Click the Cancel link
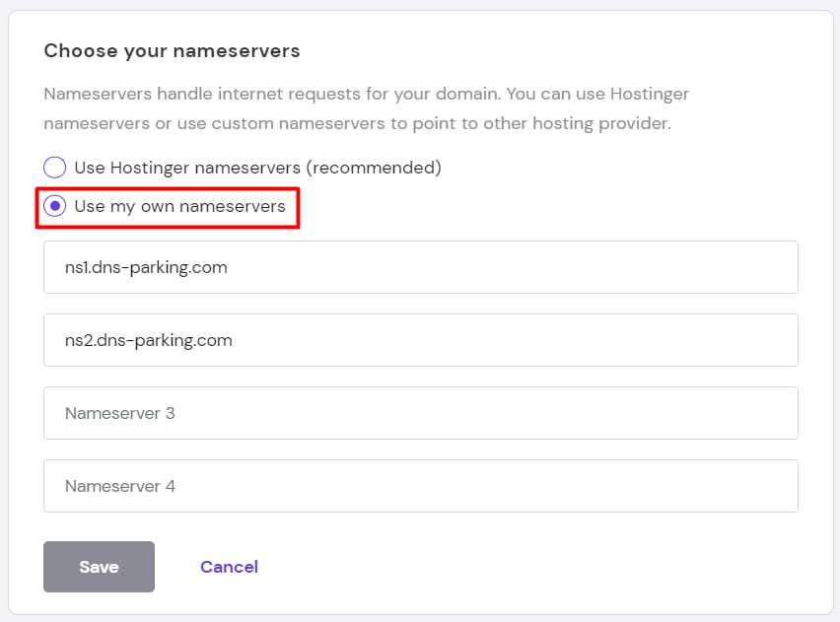Viewport: 840px width, 622px height. click(x=229, y=567)
